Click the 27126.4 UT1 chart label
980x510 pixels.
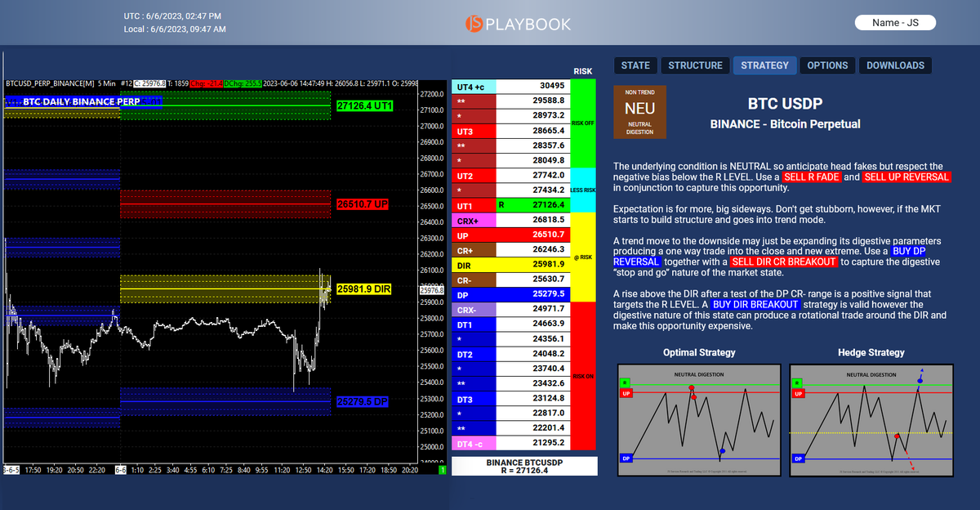pyautogui.click(x=365, y=106)
